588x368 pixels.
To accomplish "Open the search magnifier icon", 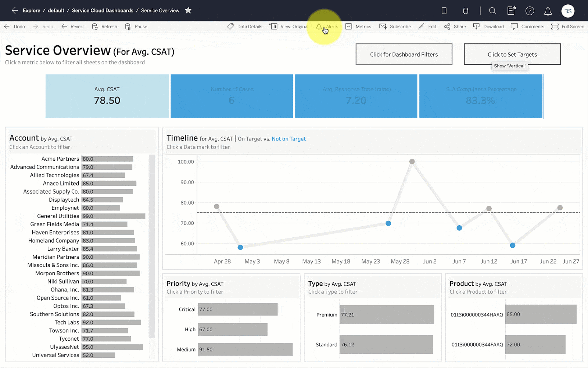I will click(492, 11).
